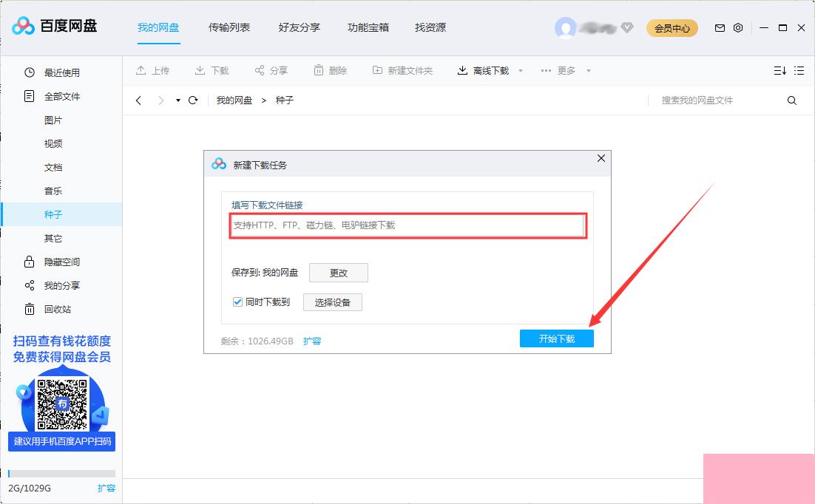Image resolution: width=815 pixels, height=504 pixels.
Task: Expand the navigation history dropdown triangle
Action: tap(177, 101)
